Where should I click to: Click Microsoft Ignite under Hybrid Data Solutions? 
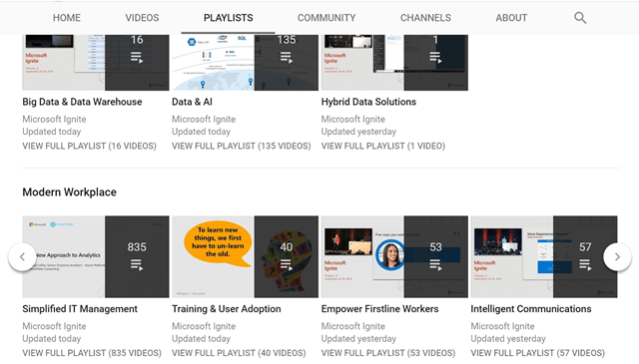352,120
